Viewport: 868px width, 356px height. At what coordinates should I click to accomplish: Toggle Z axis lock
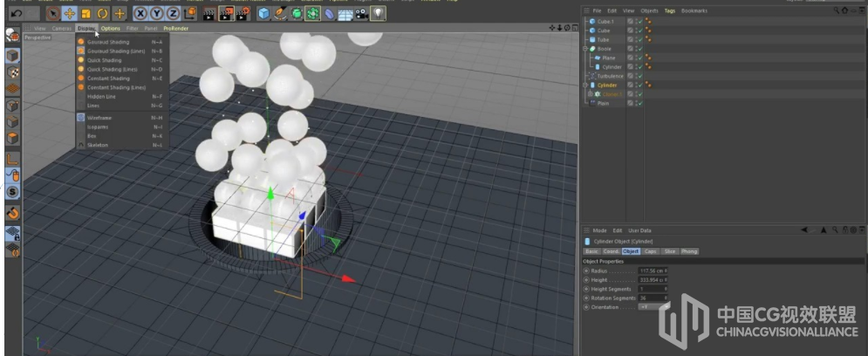[x=174, y=13]
